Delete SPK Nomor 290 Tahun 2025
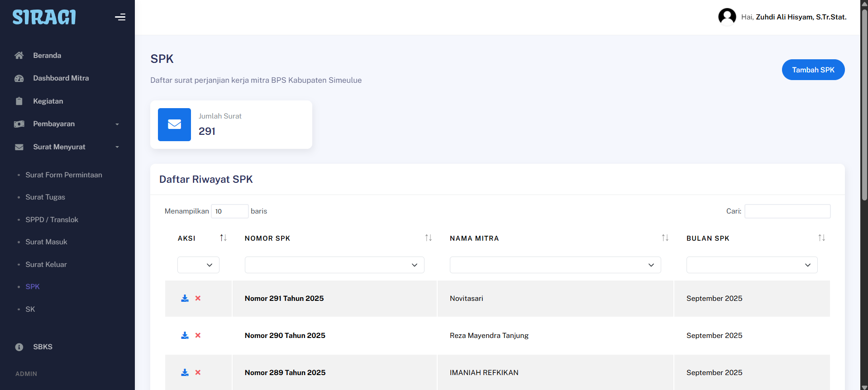The height and width of the screenshot is (390, 868). (198, 335)
